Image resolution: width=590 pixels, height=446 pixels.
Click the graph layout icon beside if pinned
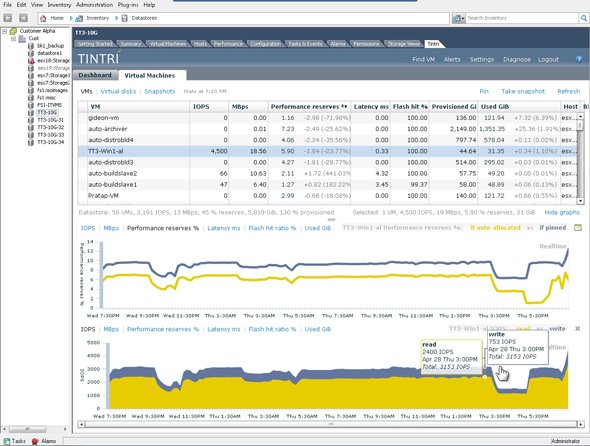coord(578,228)
